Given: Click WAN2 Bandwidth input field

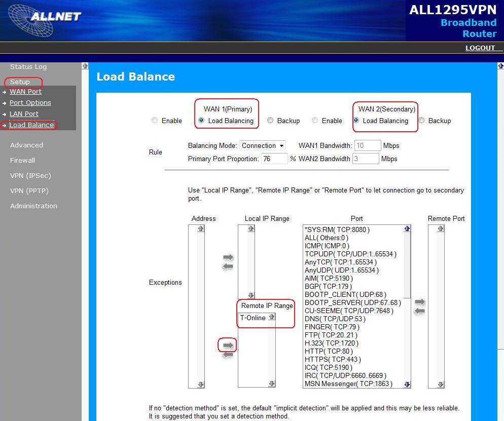Looking at the screenshot, I should point(366,159).
